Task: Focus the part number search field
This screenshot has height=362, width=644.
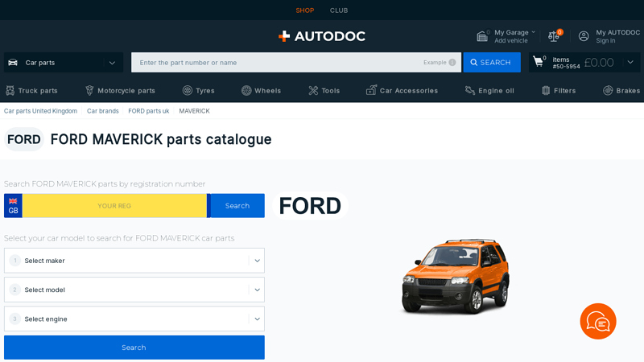Action: click(296, 63)
